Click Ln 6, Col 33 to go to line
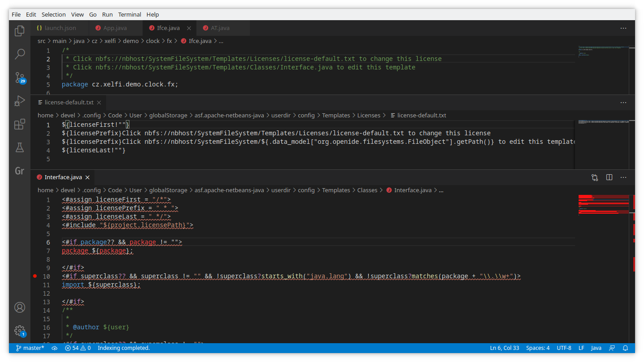644x362 pixels. pos(505,348)
